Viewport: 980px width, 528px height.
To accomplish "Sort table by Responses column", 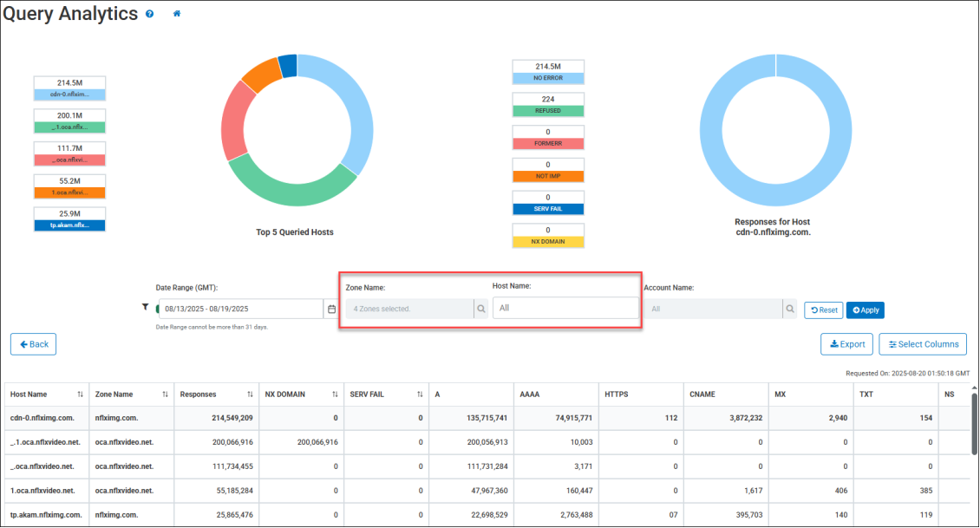I will coord(250,394).
